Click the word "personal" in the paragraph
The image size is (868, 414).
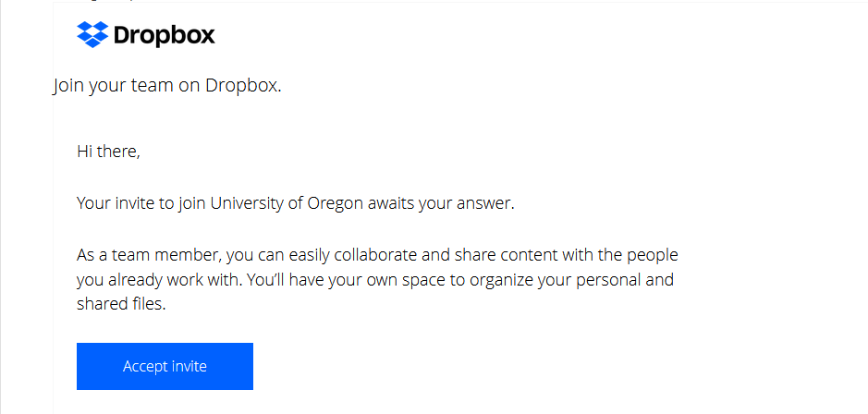point(610,279)
